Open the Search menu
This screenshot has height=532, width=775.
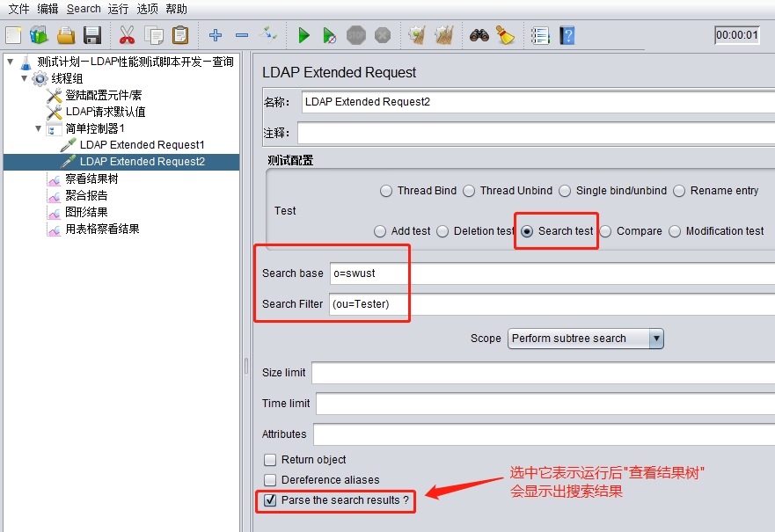pos(84,9)
